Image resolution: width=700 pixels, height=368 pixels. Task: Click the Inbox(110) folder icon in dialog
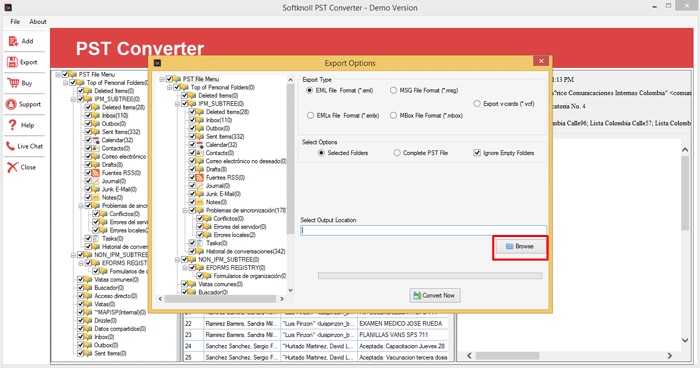coord(200,120)
